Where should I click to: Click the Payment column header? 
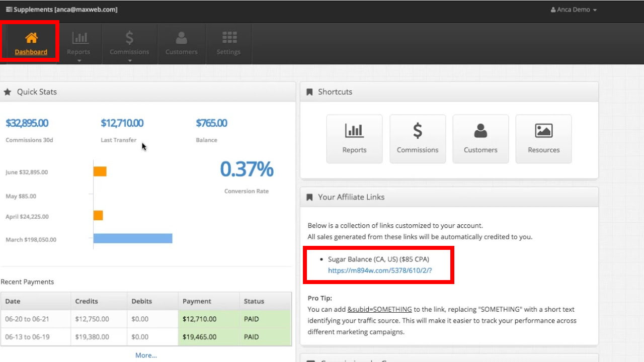tap(209, 301)
